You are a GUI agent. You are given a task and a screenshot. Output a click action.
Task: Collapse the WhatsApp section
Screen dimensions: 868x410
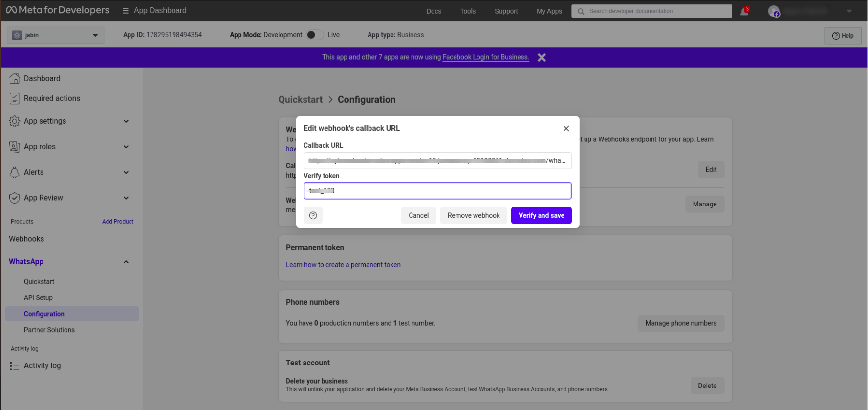coord(126,262)
